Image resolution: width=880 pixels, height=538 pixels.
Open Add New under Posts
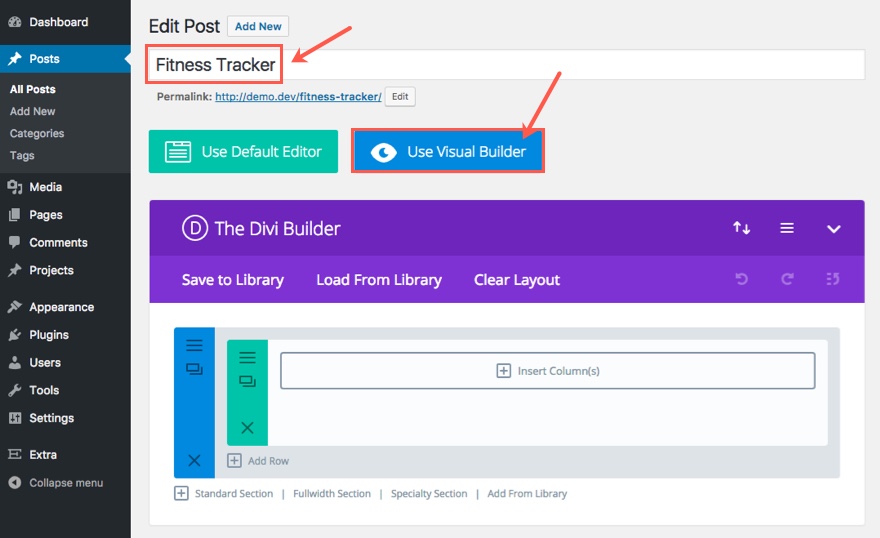[x=33, y=111]
